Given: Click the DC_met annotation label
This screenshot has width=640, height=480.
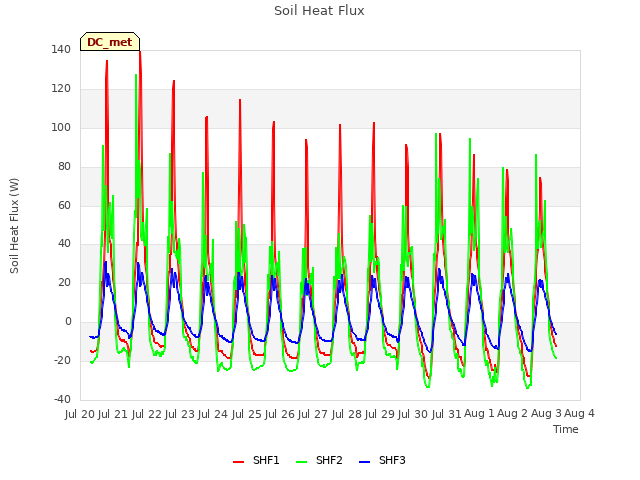Looking at the screenshot, I should tap(110, 42).
